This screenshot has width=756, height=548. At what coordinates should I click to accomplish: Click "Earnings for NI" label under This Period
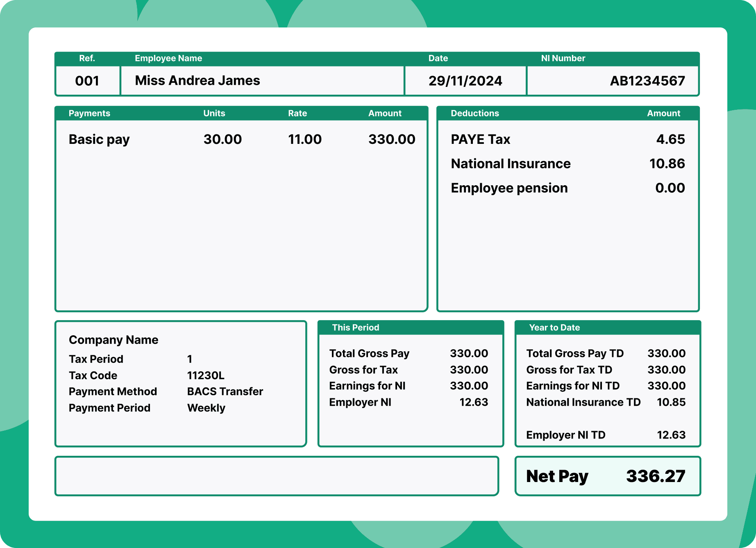point(367,386)
